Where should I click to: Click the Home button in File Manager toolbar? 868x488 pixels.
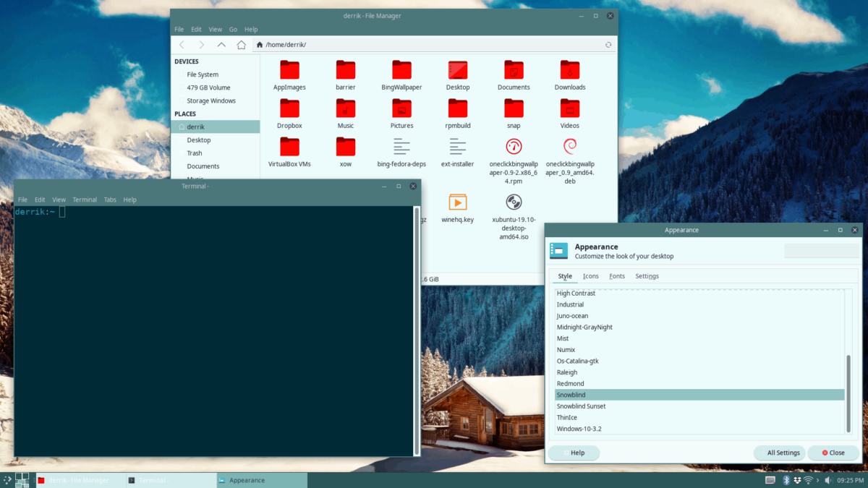[241, 45]
